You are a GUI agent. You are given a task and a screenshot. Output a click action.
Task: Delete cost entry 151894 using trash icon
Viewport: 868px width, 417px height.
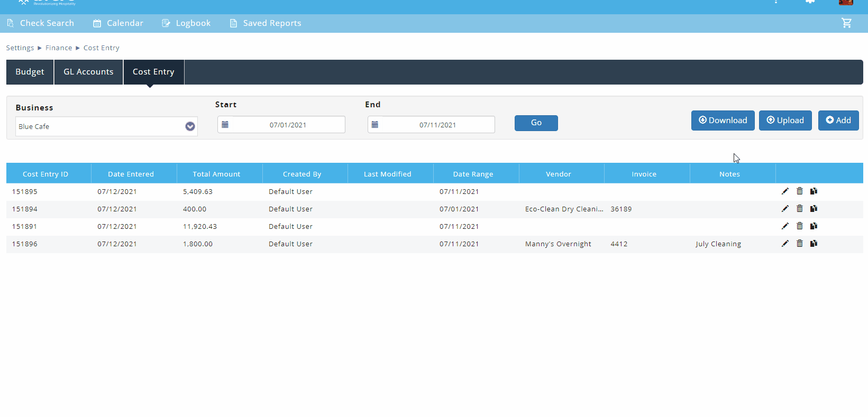pyautogui.click(x=799, y=209)
